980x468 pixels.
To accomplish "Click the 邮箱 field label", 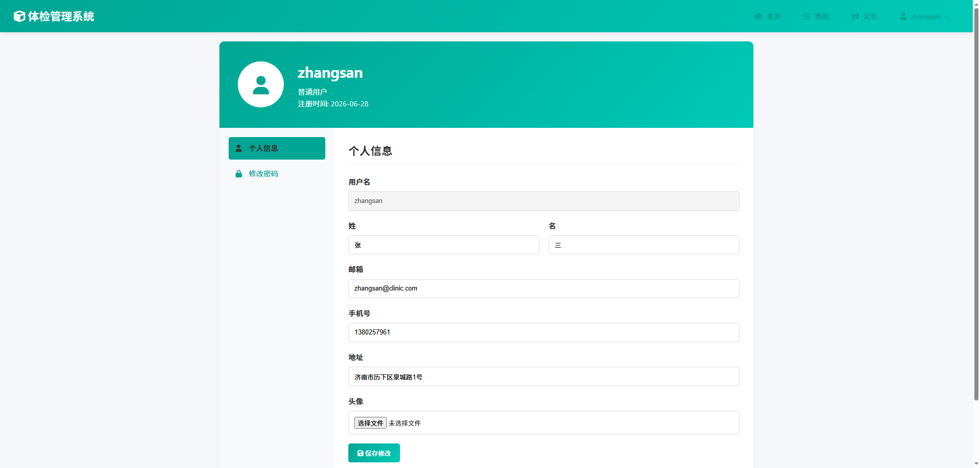I will point(356,270).
